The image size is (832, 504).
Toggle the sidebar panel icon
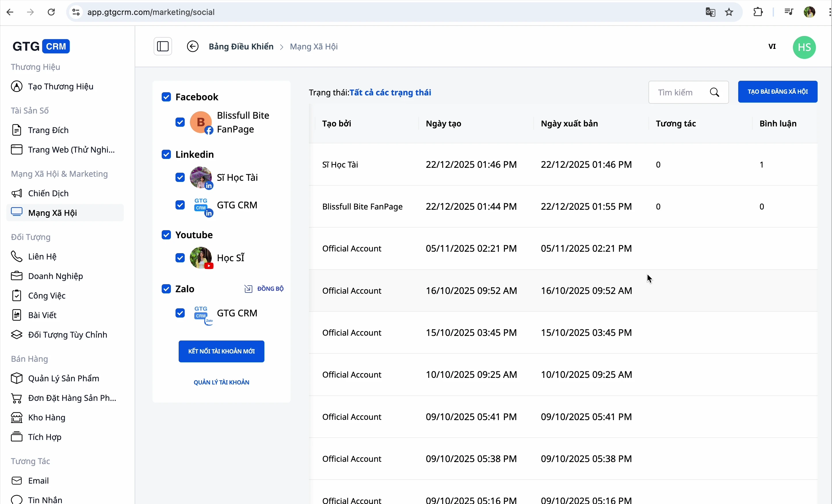point(163,47)
